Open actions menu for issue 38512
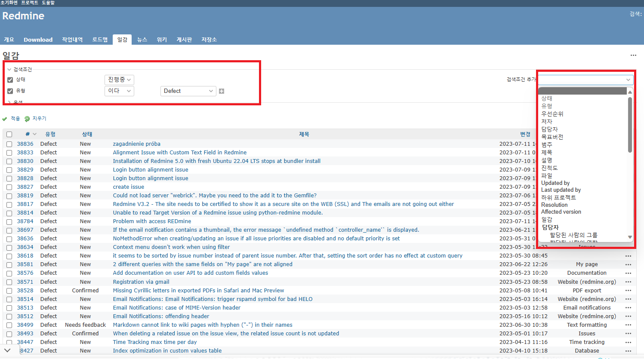The height and width of the screenshot is (359, 644). pos(629,316)
